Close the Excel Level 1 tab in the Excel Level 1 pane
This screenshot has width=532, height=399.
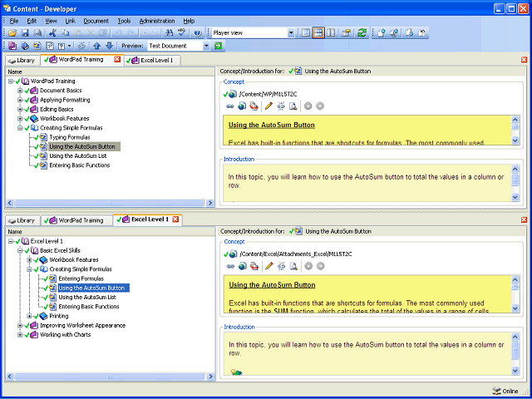coord(175,219)
